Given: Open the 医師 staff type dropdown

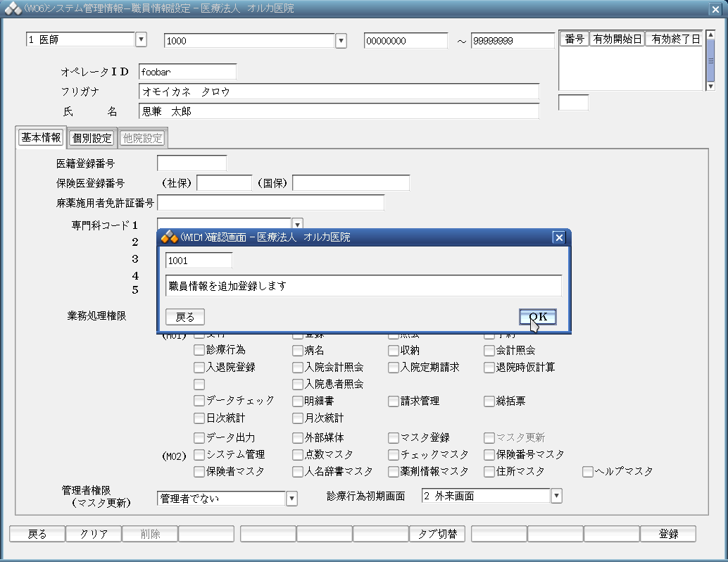Looking at the screenshot, I should pyautogui.click(x=141, y=40).
